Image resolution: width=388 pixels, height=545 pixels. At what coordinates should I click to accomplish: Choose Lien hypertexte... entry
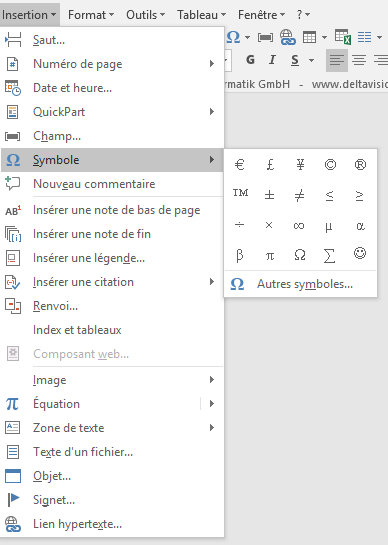pos(112,524)
